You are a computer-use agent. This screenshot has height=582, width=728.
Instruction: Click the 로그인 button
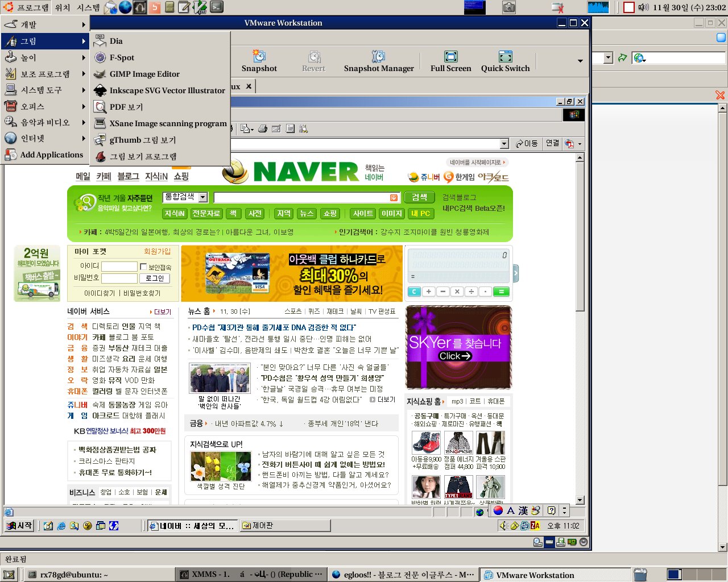pyautogui.click(x=155, y=278)
